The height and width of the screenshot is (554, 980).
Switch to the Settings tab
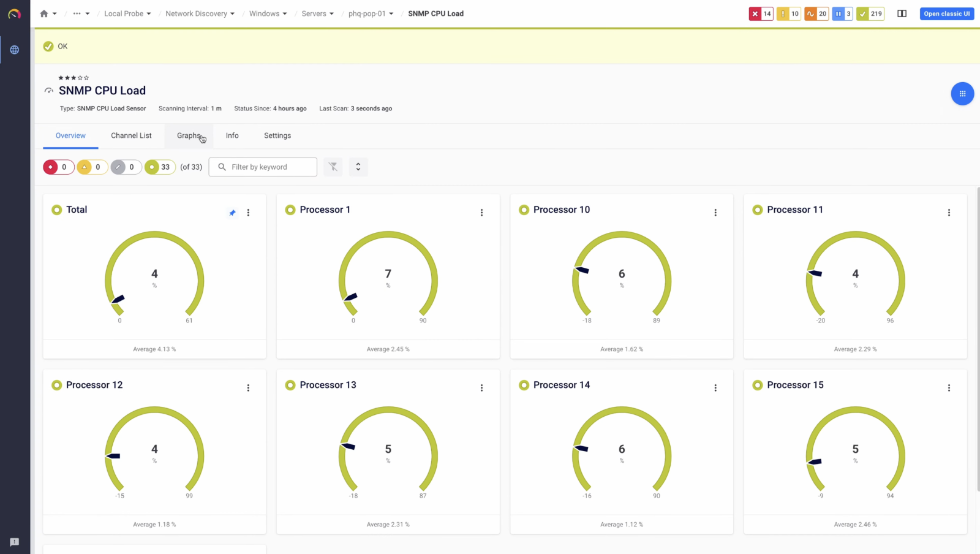[x=277, y=135]
